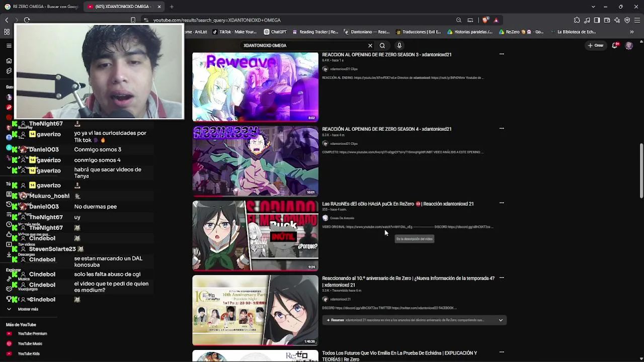This screenshot has width=644, height=362.
Task: Open title REACCIÓN AL OPENING DE RE ZERO SEASON 4
Action: click(386, 129)
